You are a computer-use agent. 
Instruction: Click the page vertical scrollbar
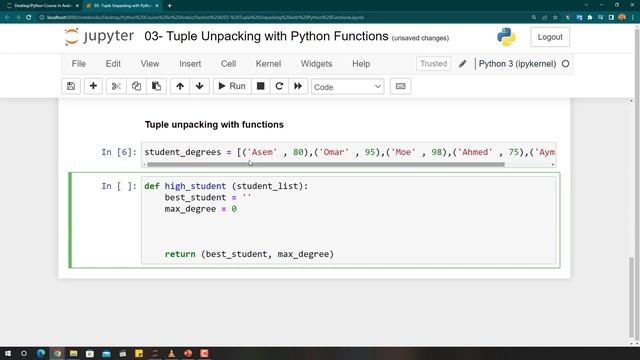pyautogui.click(x=632, y=298)
